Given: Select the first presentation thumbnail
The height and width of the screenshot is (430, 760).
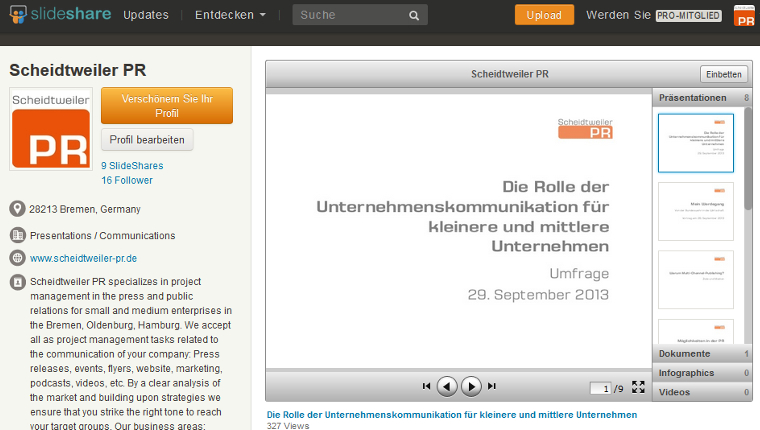Looking at the screenshot, I should 696,143.
